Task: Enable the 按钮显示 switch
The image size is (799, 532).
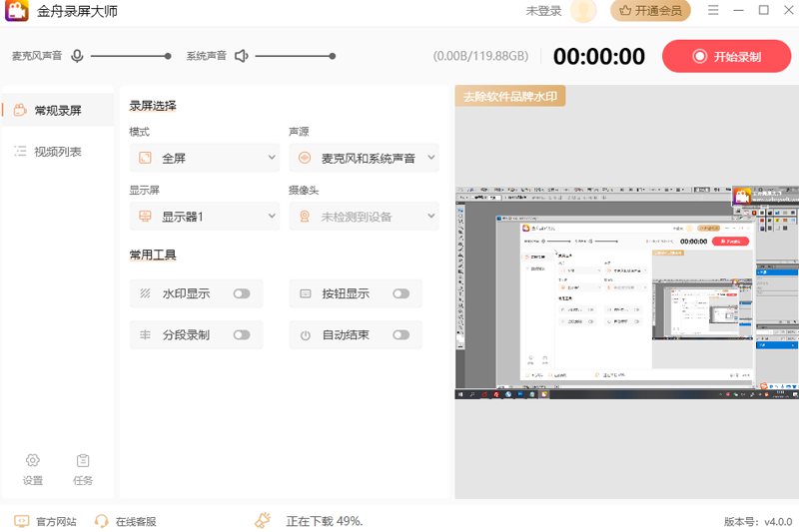Action: [400, 293]
